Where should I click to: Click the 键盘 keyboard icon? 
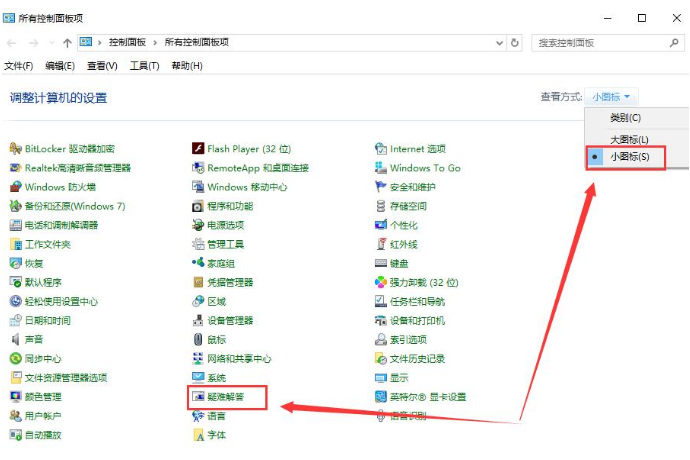coord(381,263)
